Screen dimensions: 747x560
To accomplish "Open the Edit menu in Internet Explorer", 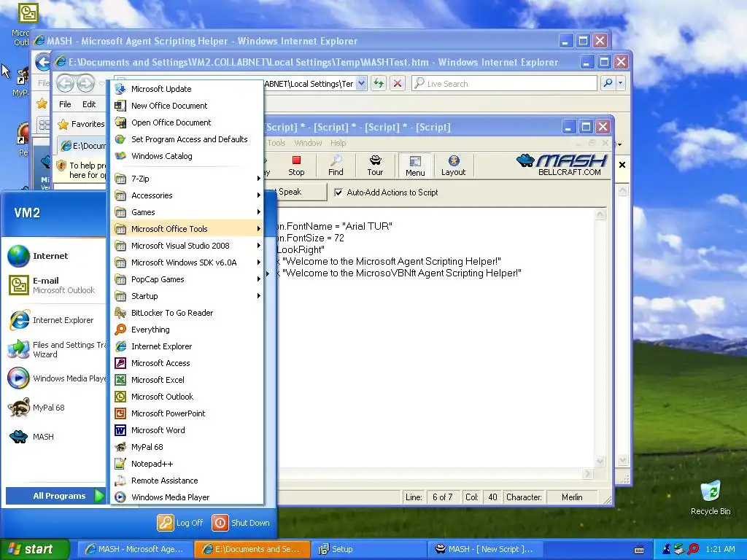I will click(89, 104).
